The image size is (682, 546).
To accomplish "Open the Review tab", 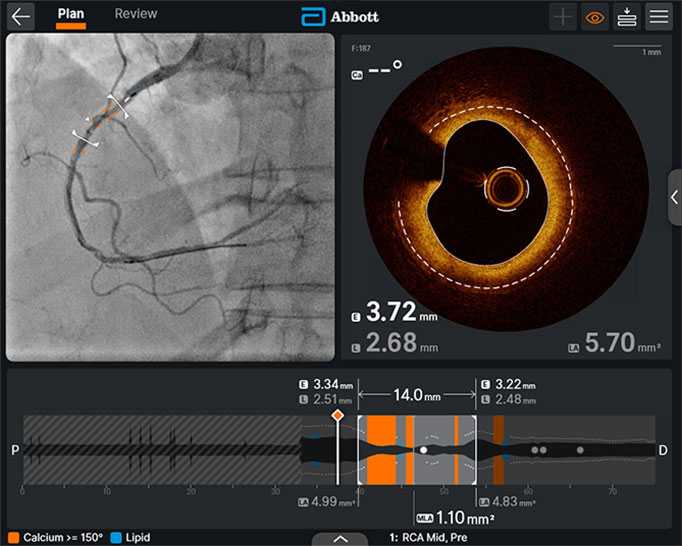I will tap(136, 14).
